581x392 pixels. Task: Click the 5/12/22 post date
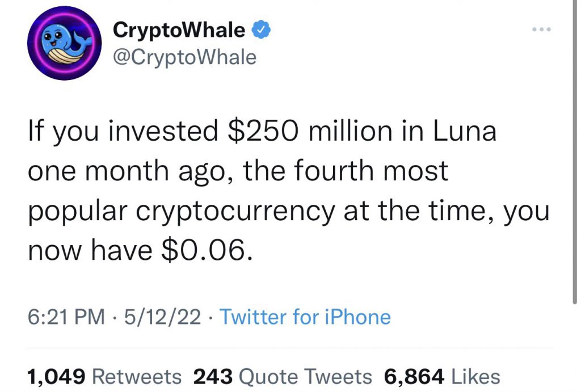click(x=163, y=317)
